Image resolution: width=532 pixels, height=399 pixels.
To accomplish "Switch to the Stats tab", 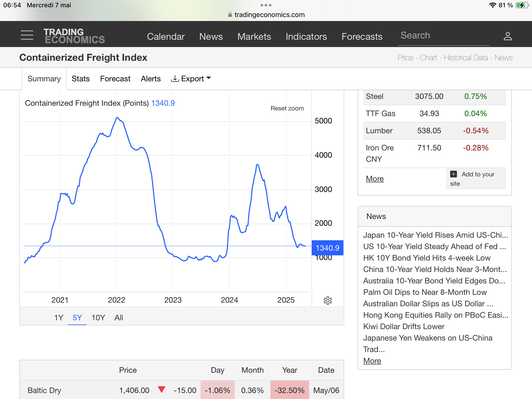I will pos(81,79).
